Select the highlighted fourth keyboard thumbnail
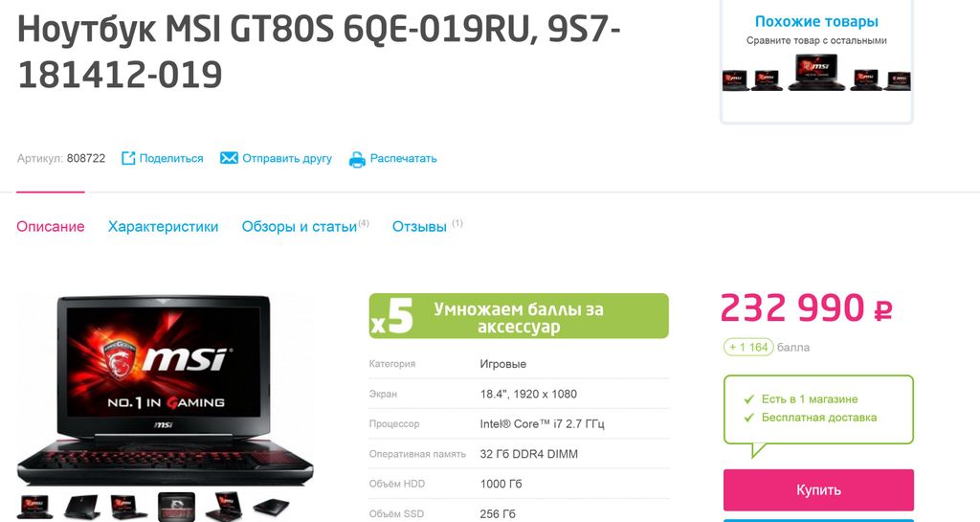This screenshot has height=522, width=980. point(176,507)
